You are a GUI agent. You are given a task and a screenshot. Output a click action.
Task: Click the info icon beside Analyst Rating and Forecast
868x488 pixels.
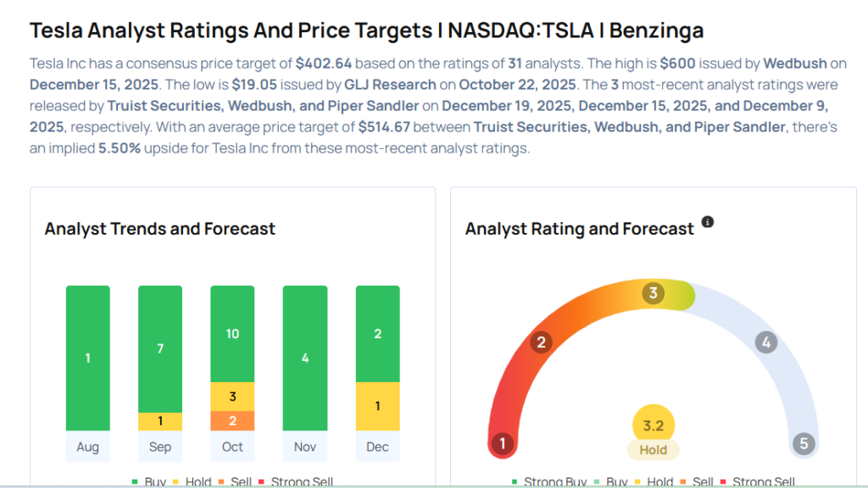pos(708,222)
